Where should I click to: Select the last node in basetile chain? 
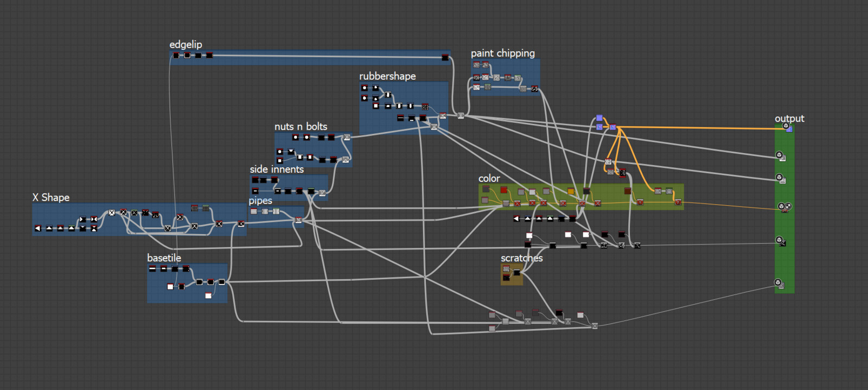click(x=221, y=282)
